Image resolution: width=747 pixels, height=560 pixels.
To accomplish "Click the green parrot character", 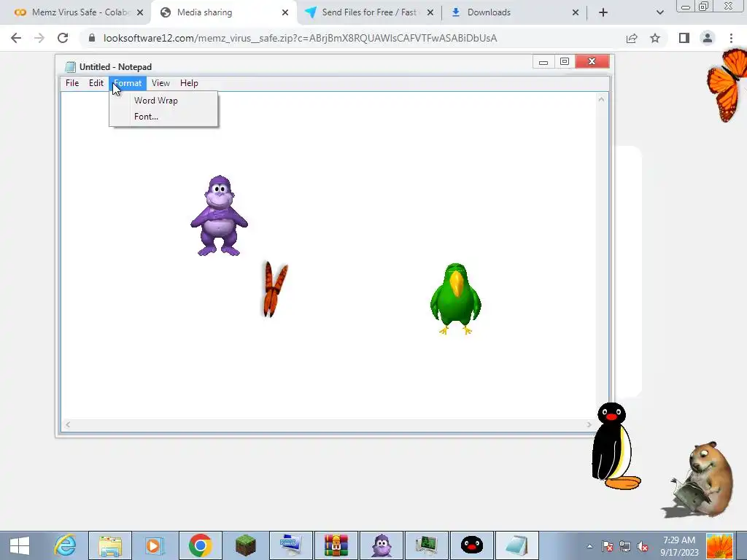I will pyautogui.click(x=455, y=299).
